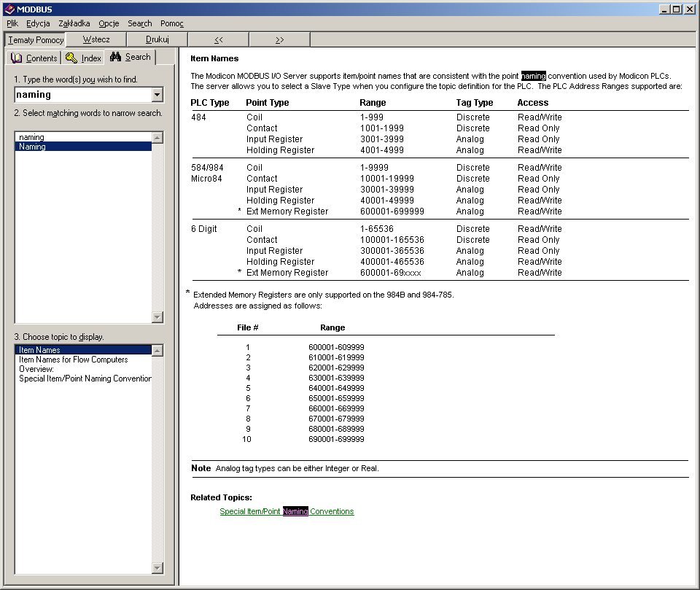The image size is (700, 590).
Task: Minimize the MODBUS help window
Action: click(x=664, y=9)
